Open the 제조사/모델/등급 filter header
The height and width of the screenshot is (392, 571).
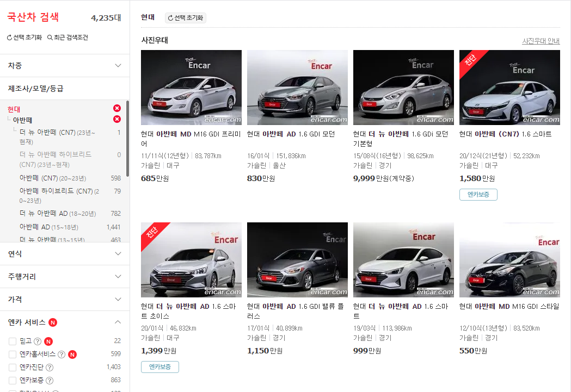point(65,89)
